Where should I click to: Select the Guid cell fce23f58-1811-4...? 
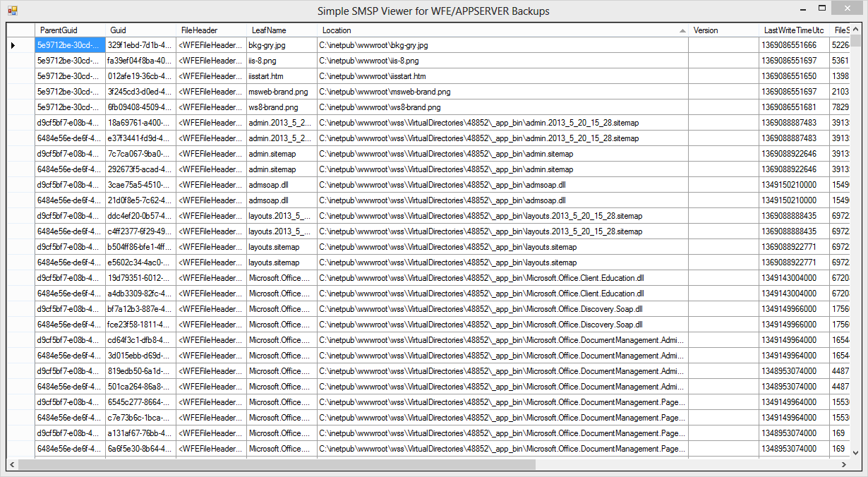[x=140, y=325]
